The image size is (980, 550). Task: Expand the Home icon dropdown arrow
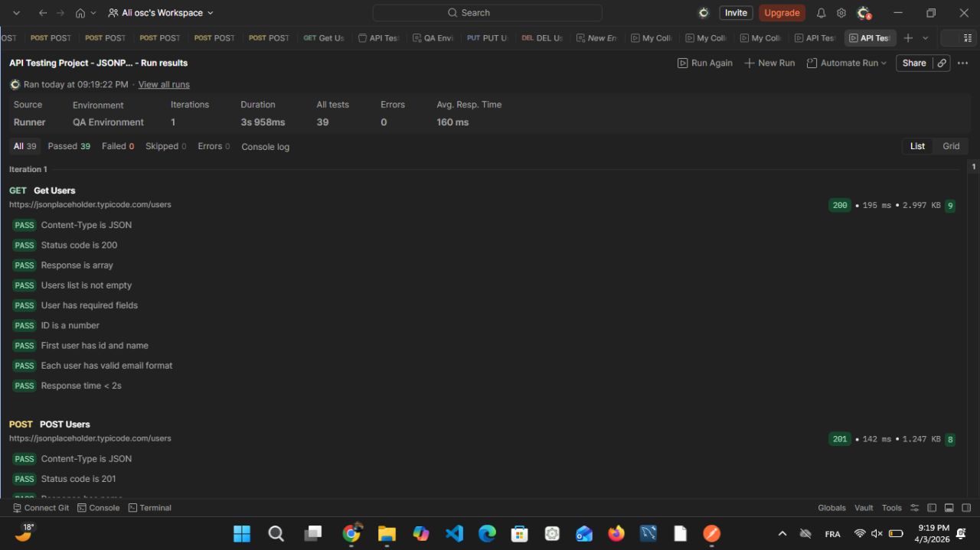click(x=93, y=13)
